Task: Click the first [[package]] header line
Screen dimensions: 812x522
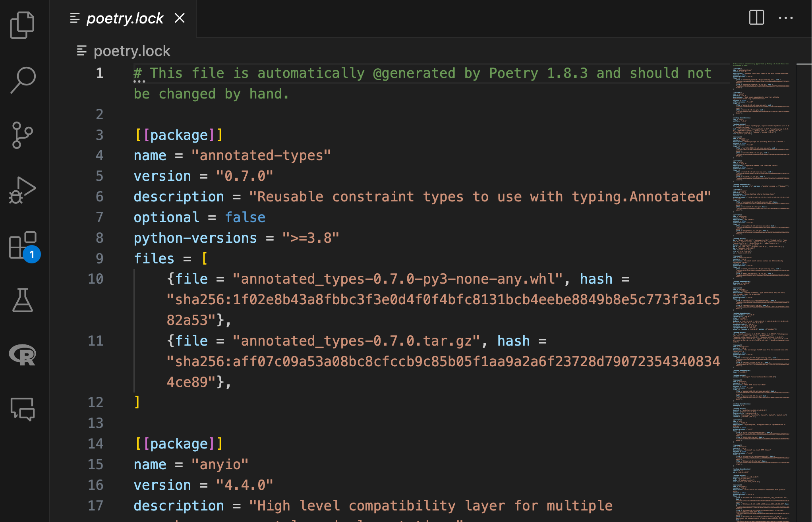Action: pos(179,135)
